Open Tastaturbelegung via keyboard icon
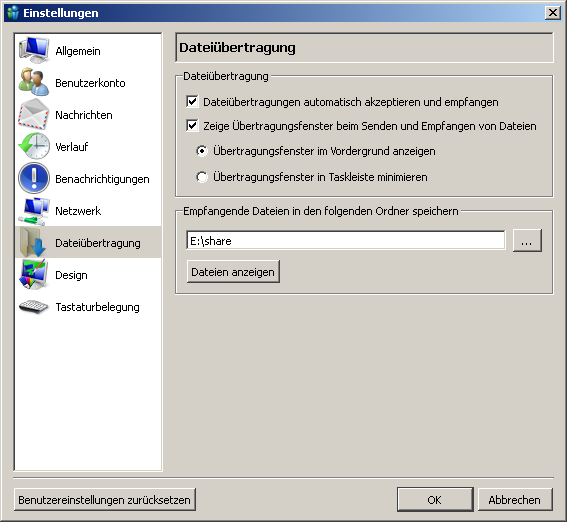The image size is (567, 522). [34, 307]
